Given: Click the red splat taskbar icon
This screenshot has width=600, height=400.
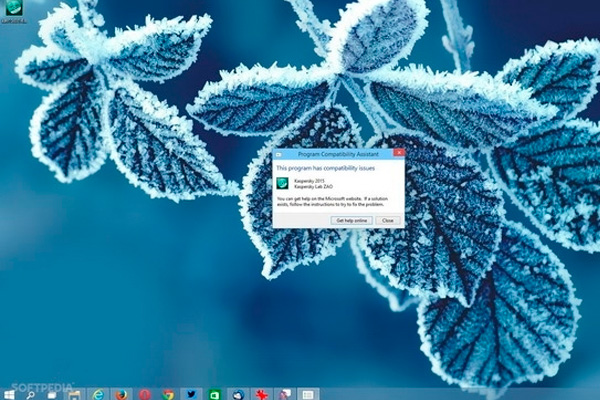Looking at the screenshot, I should 261,394.
